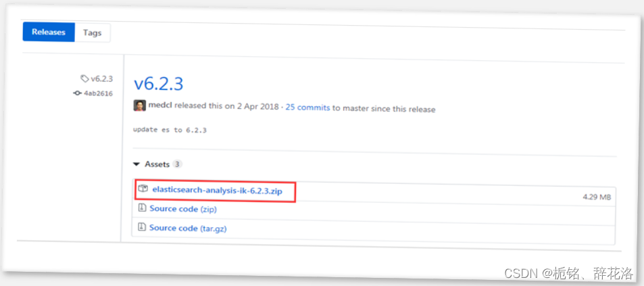Click the commit icon next to 4ab2616
This screenshot has height=286, width=644.
point(77,93)
